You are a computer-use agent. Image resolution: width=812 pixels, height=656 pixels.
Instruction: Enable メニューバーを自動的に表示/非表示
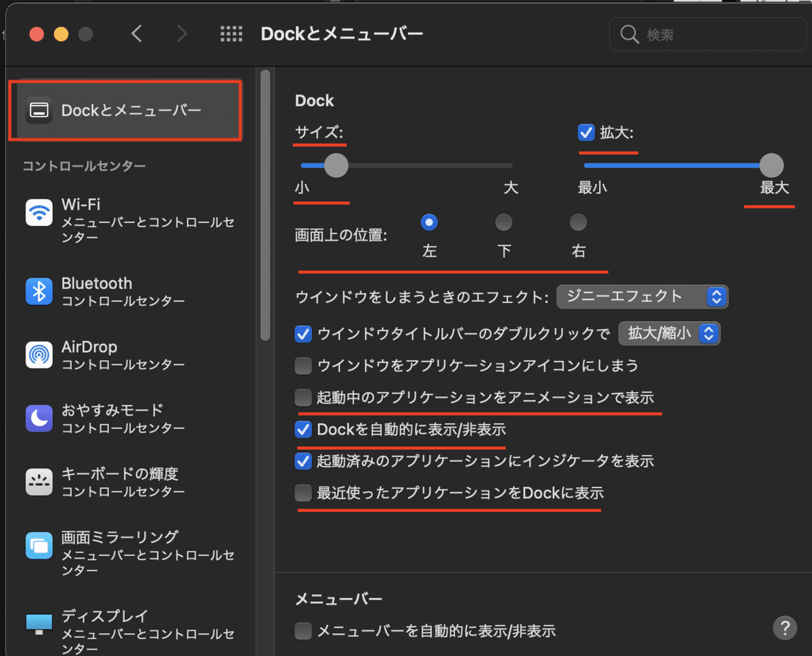(303, 630)
